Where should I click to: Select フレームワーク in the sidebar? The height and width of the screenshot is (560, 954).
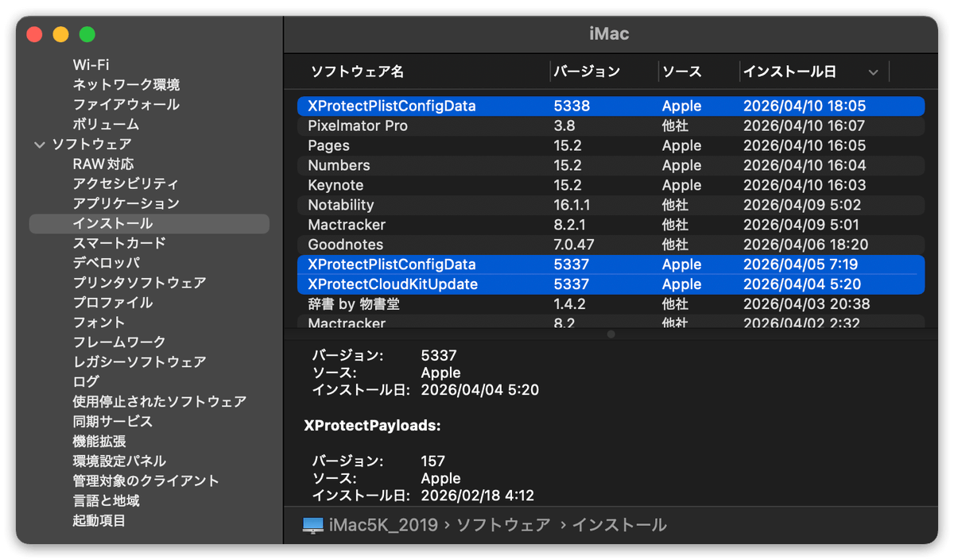click(x=119, y=342)
